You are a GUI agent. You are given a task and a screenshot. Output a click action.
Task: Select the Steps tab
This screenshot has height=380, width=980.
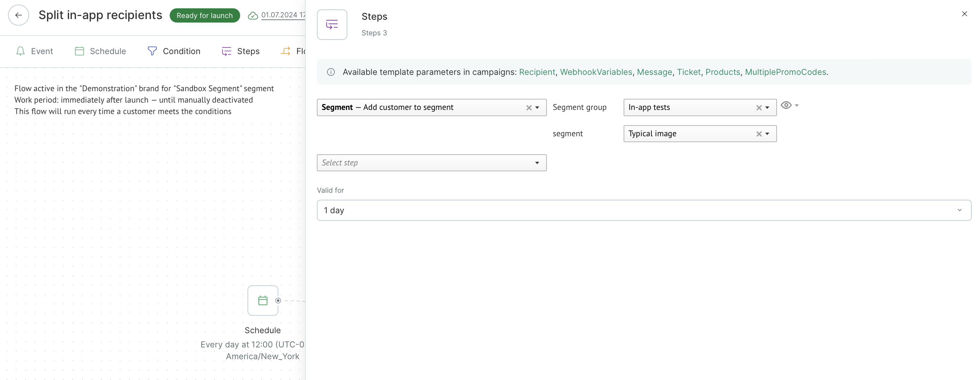point(240,51)
